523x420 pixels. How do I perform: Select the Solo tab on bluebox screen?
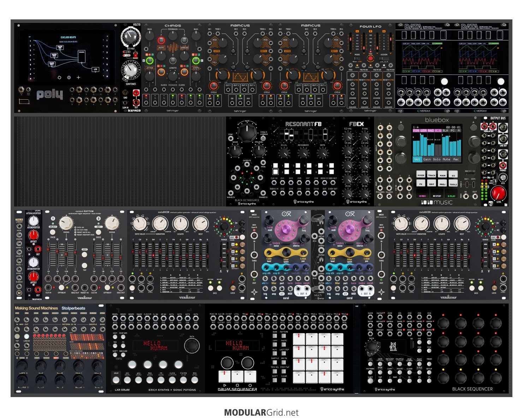click(437, 159)
